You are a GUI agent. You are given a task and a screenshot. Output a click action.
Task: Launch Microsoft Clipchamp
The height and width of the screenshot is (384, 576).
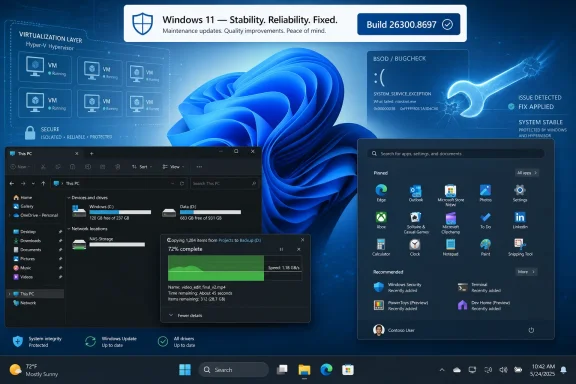point(450,222)
